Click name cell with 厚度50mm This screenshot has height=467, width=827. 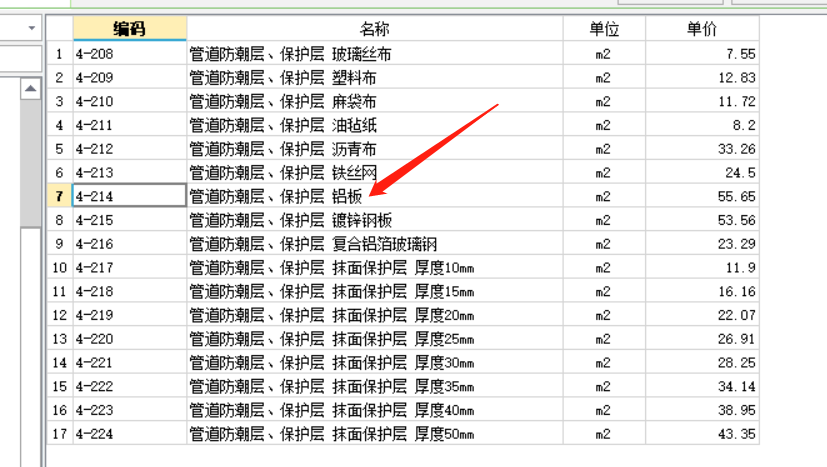[375, 434]
